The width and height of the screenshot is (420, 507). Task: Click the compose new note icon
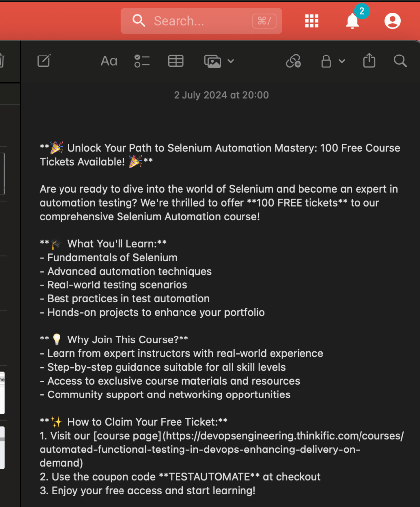click(x=44, y=61)
